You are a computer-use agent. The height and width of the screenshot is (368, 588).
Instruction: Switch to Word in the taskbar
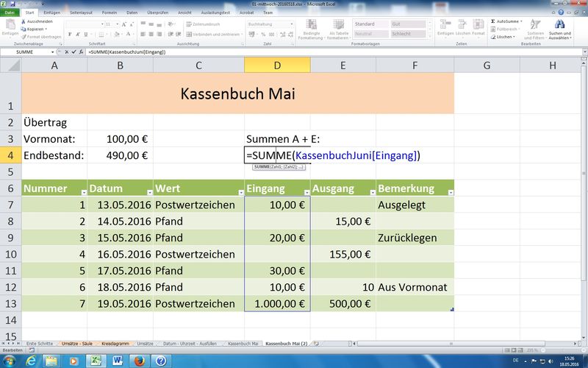[118, 361]
